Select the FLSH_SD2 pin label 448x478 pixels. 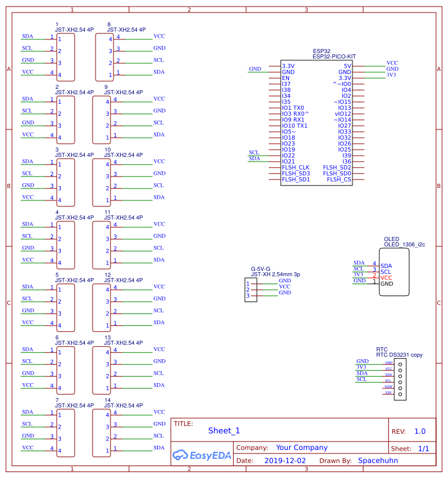(337, 167)
